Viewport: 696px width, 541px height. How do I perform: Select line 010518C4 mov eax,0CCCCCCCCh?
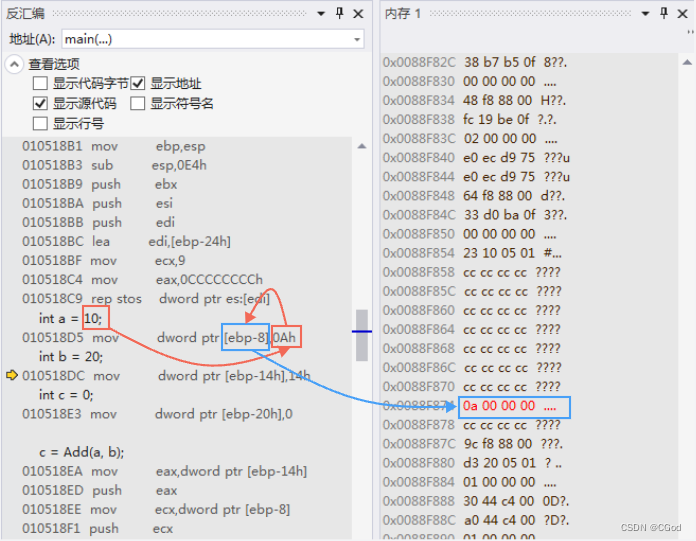(x=142, y=280)
